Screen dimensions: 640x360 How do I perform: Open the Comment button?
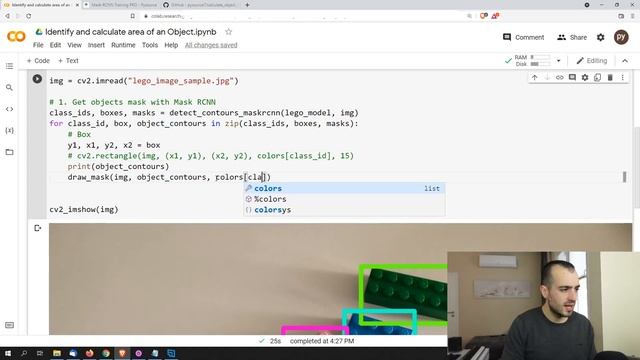(524, 37)
